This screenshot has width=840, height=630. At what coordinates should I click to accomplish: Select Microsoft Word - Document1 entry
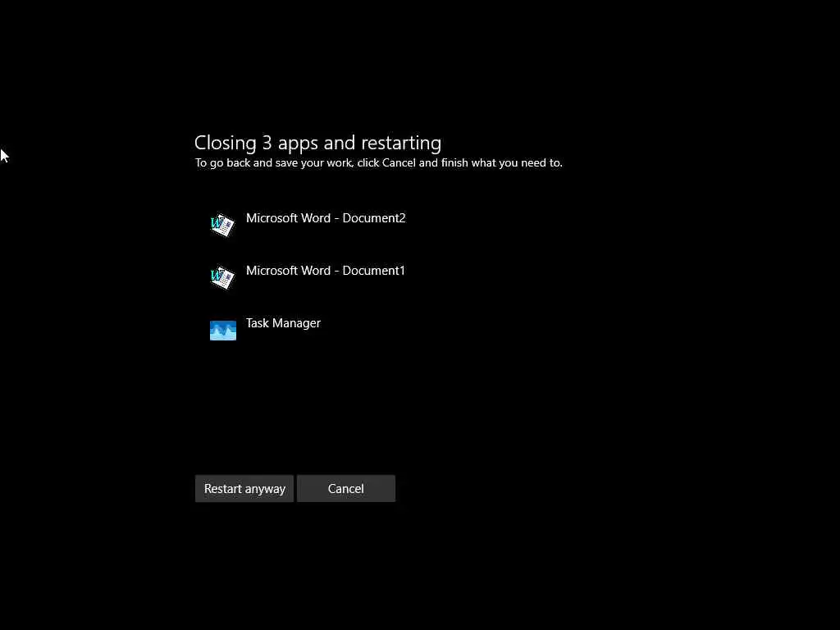(x=326, y=271)
